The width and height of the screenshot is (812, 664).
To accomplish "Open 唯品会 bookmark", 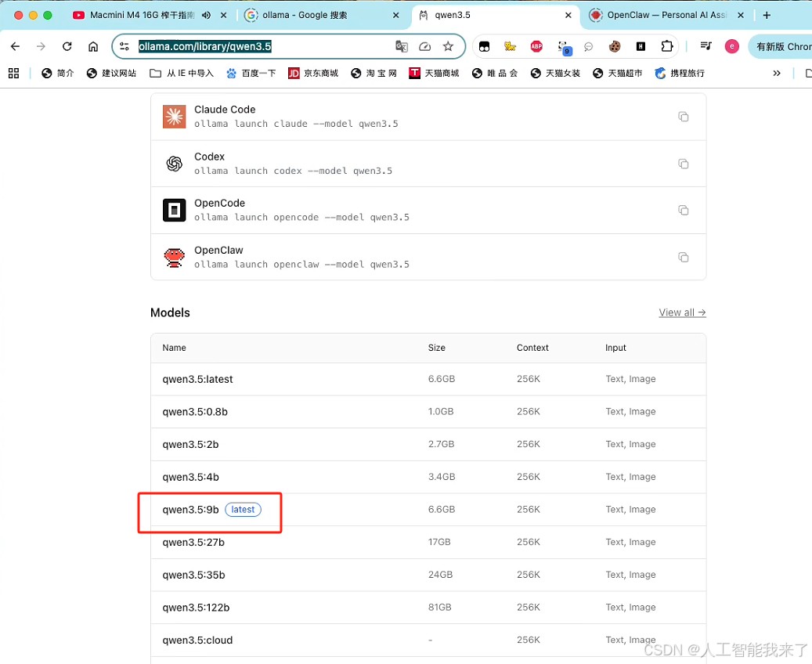I will 495,73.
